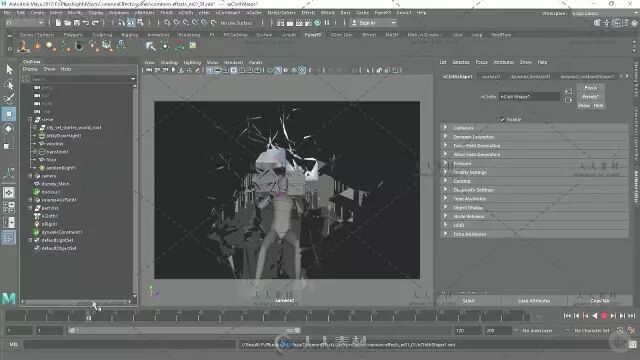This screenshot has width=640, height=360.
Task: Click the Open Scene folder icon
Action: [x=67, y=23]
